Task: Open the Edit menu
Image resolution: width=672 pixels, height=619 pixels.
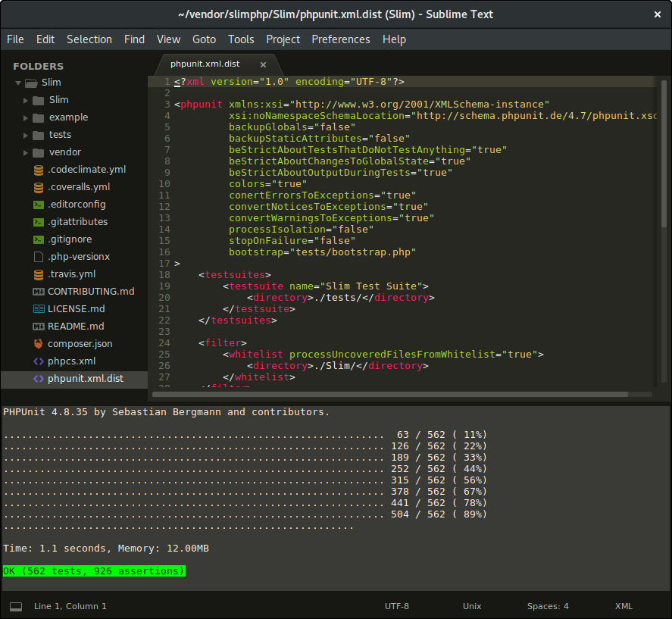Action: [x=45, y=39]
